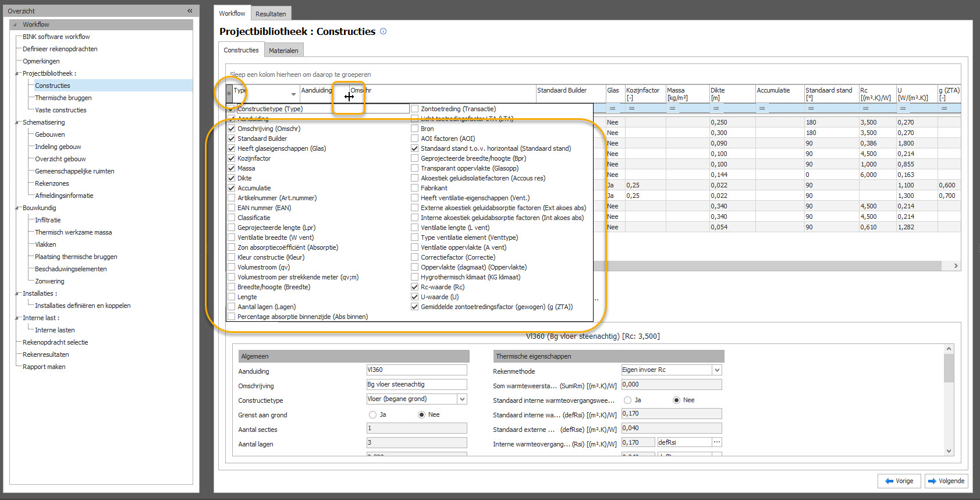Click the Volgende button
Image resolution: width=980 pixels, height=500 pixels.
point(946,481)
